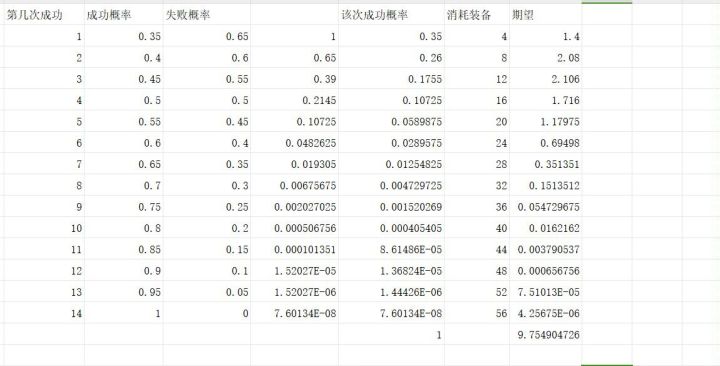Click the 7.51013E-05 cell
Viewport: 720px width, 366px height.
pos(546,292)
